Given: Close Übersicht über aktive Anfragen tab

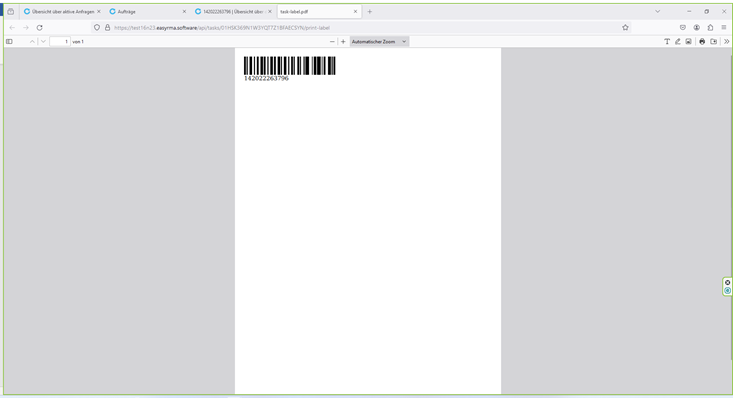Looking at the screenshot, I should tap(99, 11).
